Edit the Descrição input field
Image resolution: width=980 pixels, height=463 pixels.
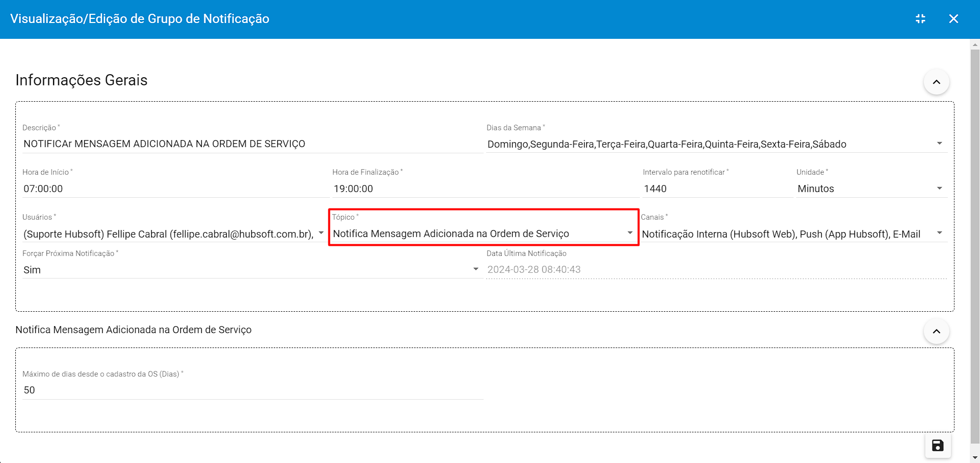point(252,144)
